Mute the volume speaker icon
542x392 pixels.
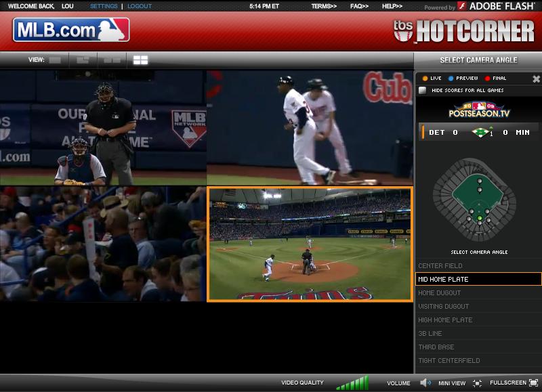coord(425,383)
